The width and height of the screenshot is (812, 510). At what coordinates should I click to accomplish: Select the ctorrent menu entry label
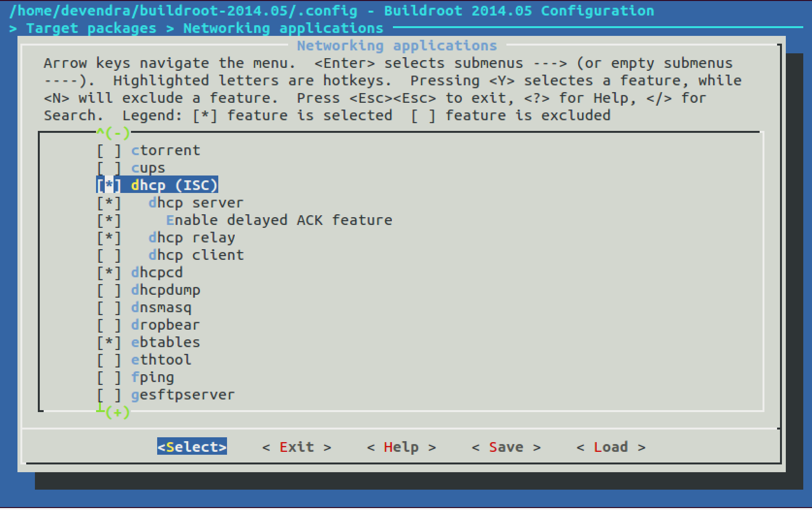pyautogui.click(x=165, y=151)
